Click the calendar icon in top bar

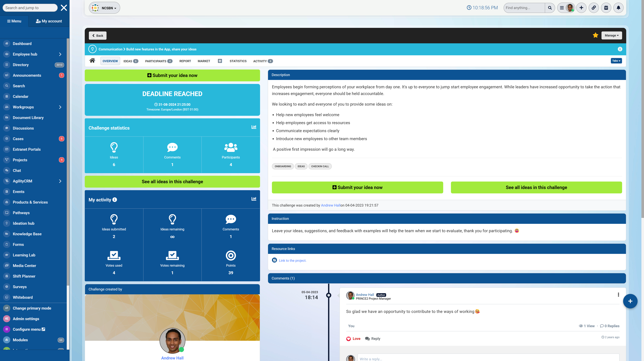point(606,8)
